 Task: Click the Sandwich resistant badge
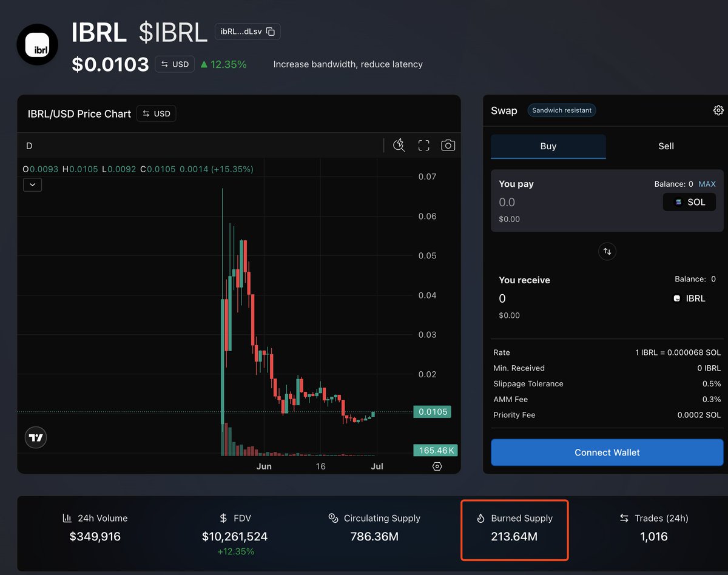[x=562, y=110]
